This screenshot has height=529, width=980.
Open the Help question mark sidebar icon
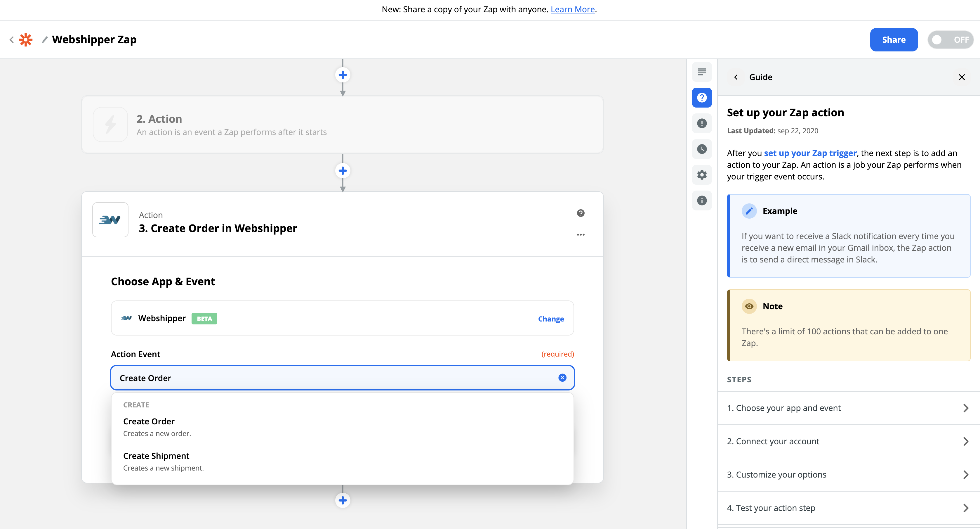[x=702, y=98]
